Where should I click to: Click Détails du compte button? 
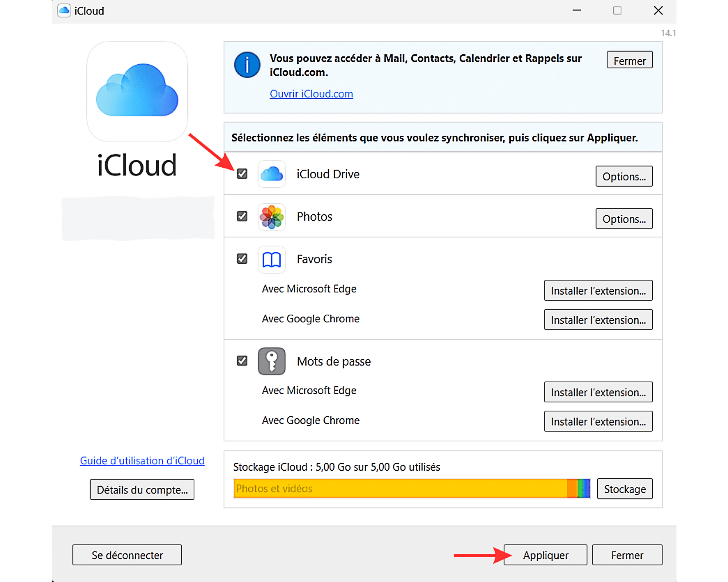coord(142,490)
